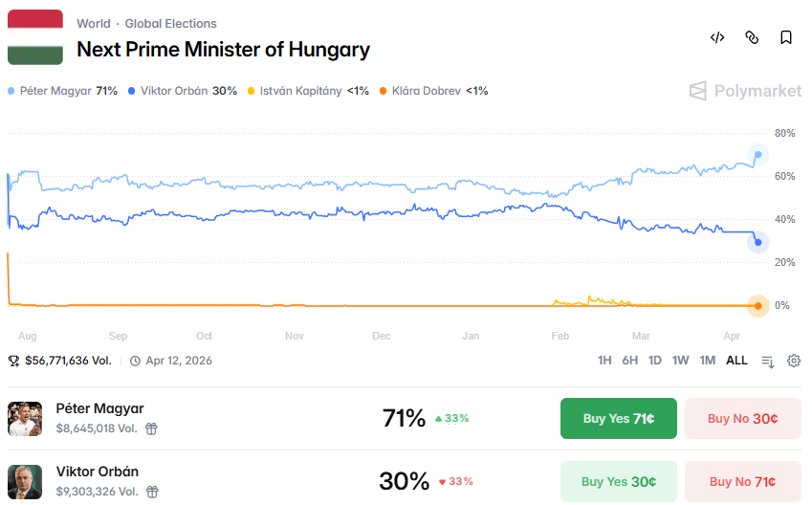Click the chart filter lines icon

pos(767,361)
